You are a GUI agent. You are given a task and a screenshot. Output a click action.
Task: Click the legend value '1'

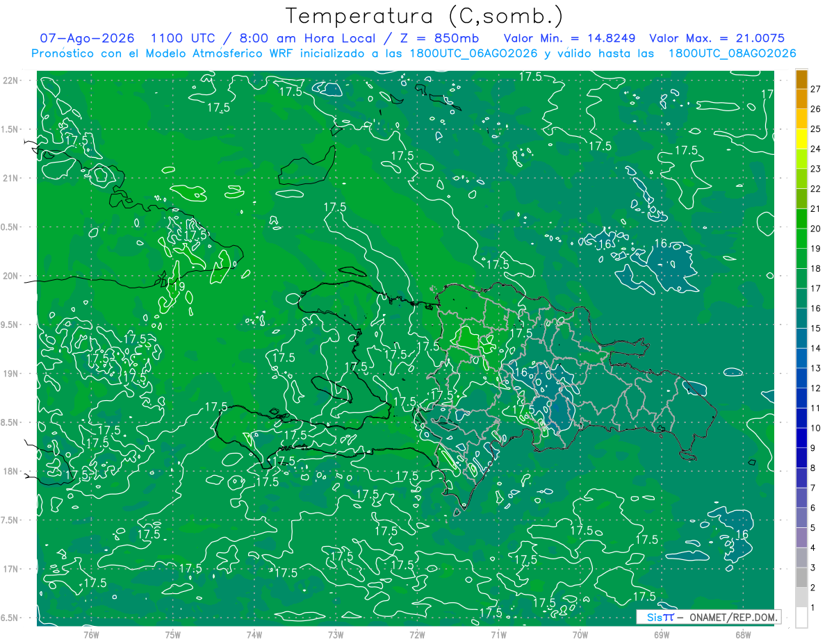(x=813, y=608)
